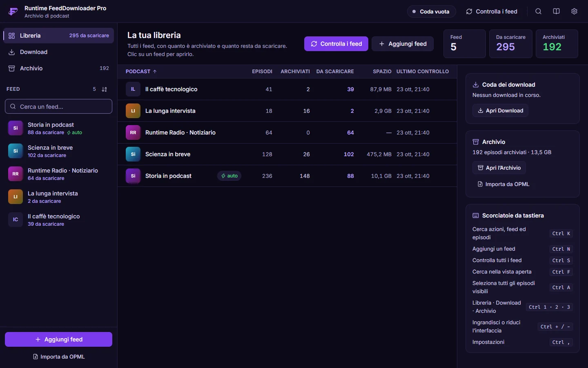Sort by the PODCAST column header
Image resolution: width=588 pixels, height=368 pixels.
pyautogui.click(x=141, y=72)
